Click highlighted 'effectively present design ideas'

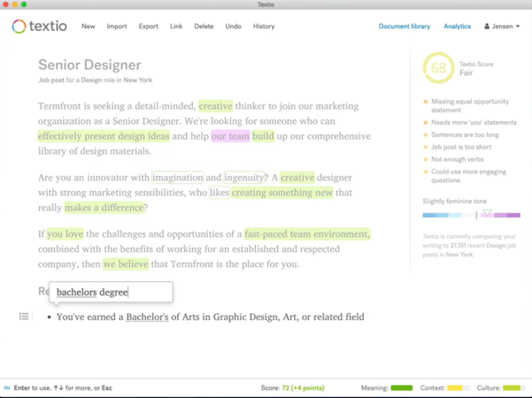coord(104,136)
